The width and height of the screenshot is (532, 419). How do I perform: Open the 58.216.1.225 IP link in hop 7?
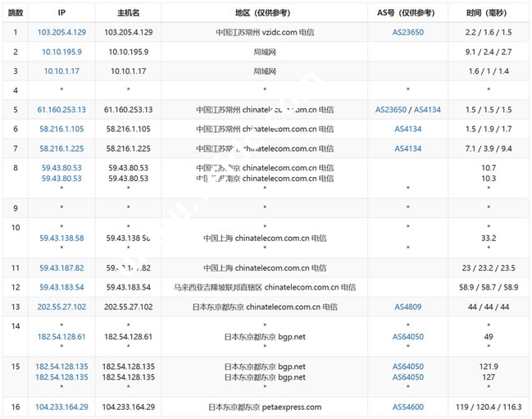[x=61, y=148]
